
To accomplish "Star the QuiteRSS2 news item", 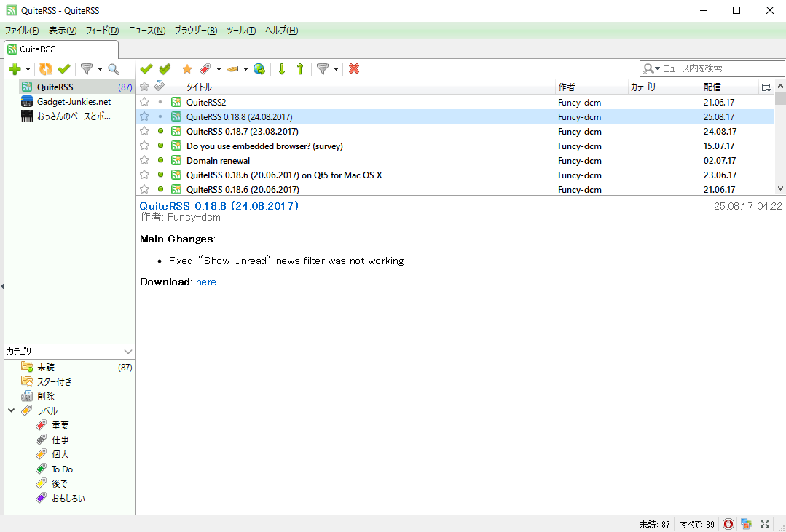I will pyautogui.click(x=144, y=102).
